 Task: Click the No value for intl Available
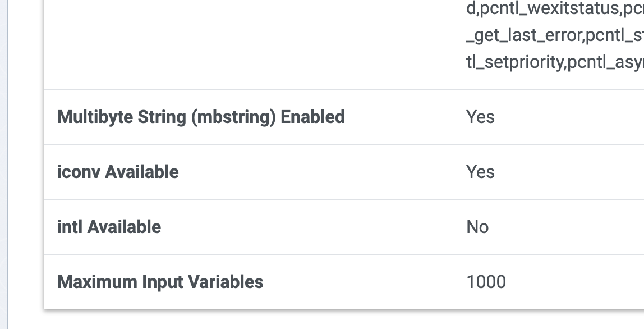477,227
